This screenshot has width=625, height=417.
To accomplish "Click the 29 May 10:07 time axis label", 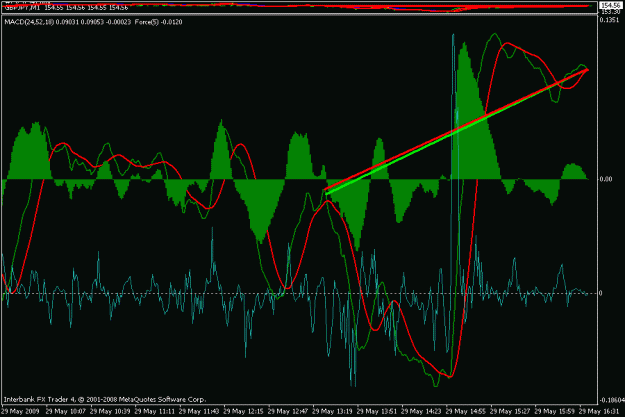I will click(65, 411).
